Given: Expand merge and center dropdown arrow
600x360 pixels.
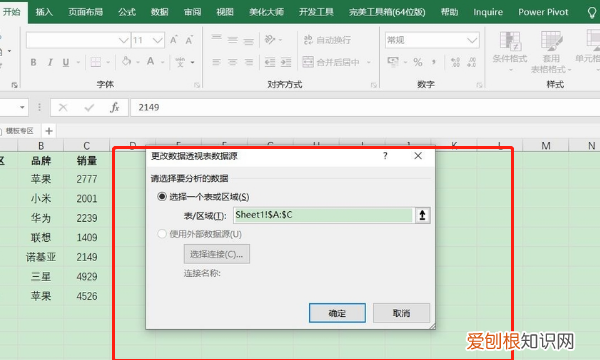Looking at the screenshot, I should (x=369, y=62).
